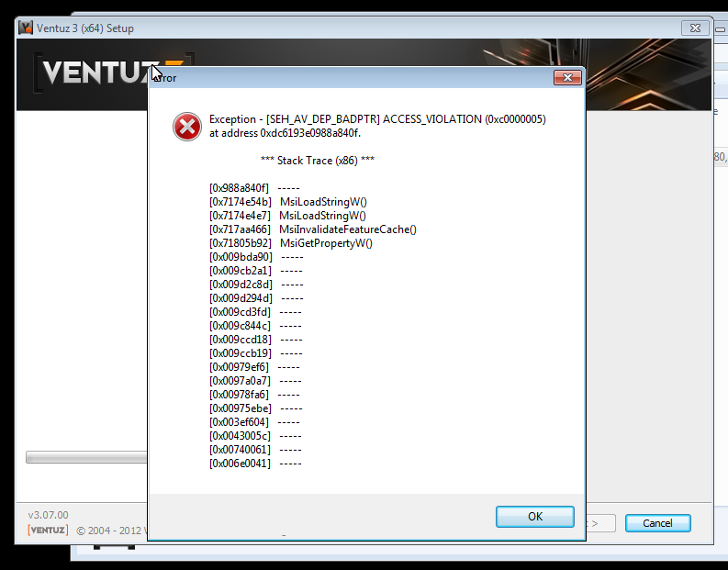The width and height of the screenshot is (728, 570).
Task: Click the red error cross icon
Action: pos(187,126)
